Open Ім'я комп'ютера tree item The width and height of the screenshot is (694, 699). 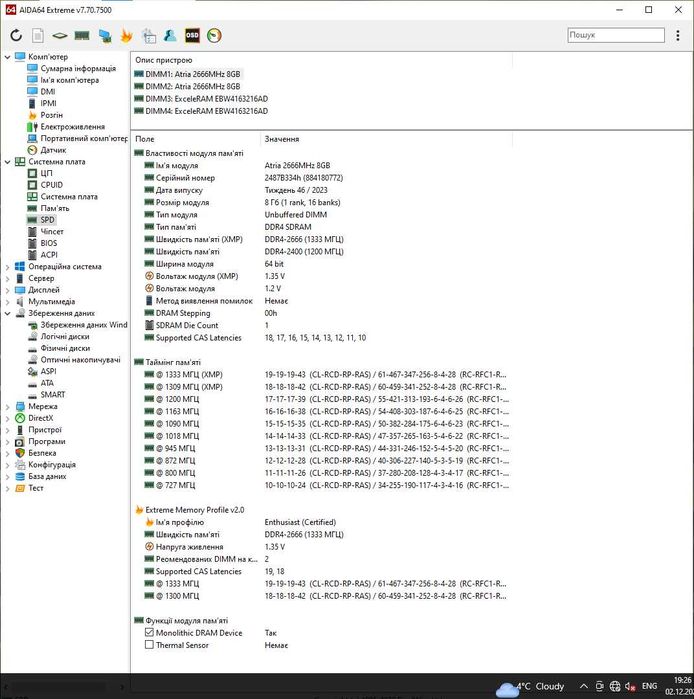pyautogui.click(x=70, y=80)
